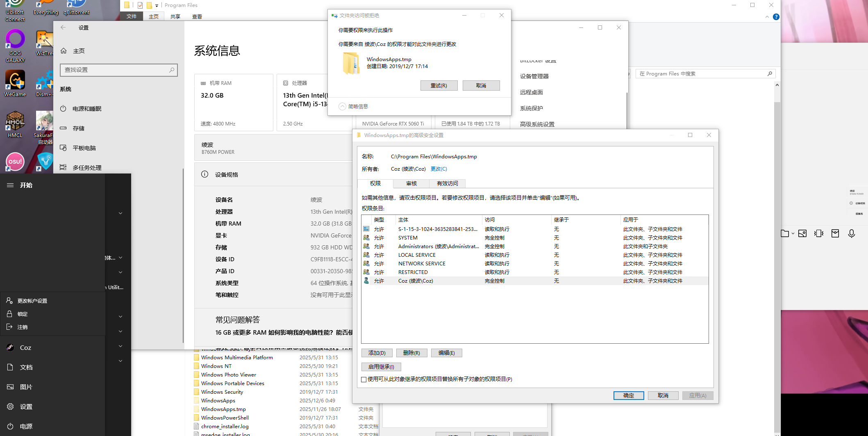The height and width of the screenshot is (436, 868).
Task: Switch to the 审核 tab
Action: click(411, 183)
